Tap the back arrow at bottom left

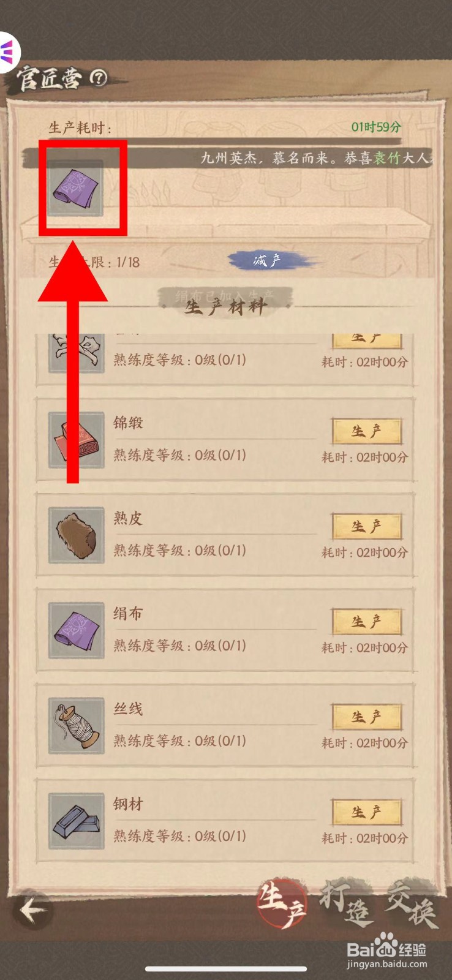[32, 910]
